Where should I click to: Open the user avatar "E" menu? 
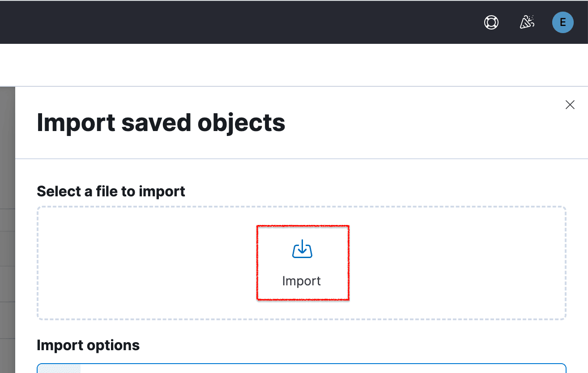click(562, 22)
